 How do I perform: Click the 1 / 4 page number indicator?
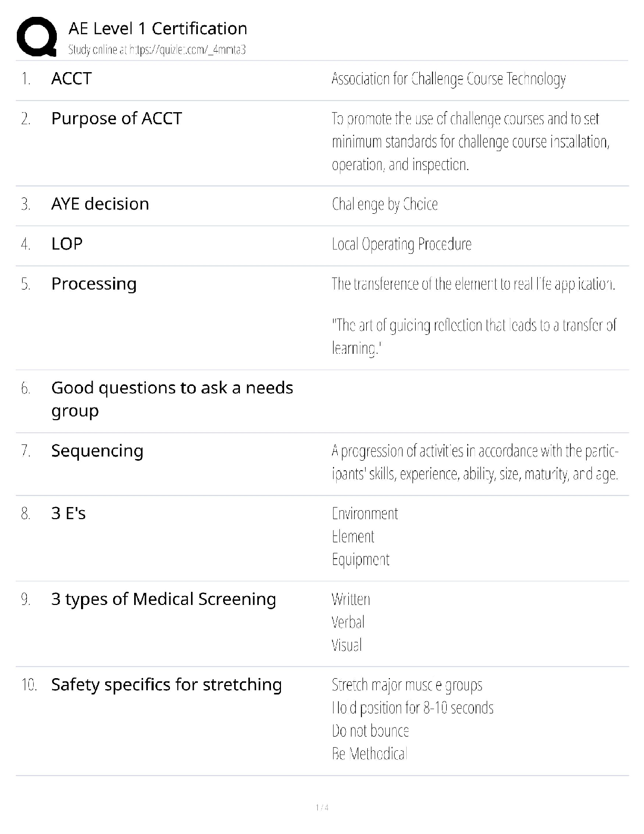click(x=322, y=808)
